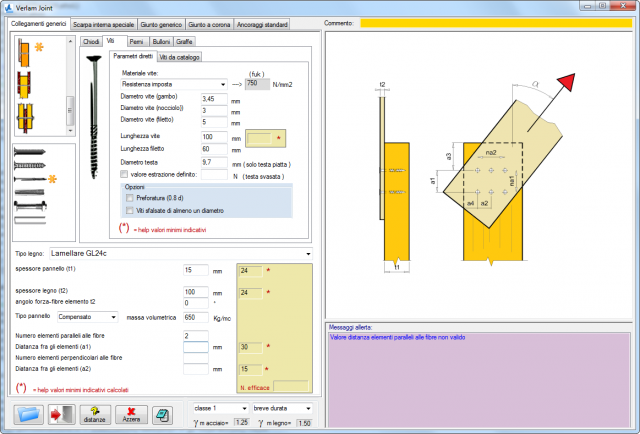Expand the Tipo pannello Compensato dropdown
The height and width of the screenshot is (434, 640).
87,316
